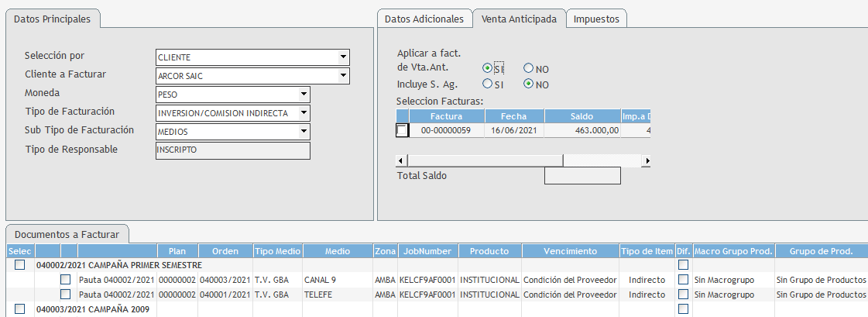
Task: Check the Dif. box in CANAL 9 row
Action: (x=683, y=280)
